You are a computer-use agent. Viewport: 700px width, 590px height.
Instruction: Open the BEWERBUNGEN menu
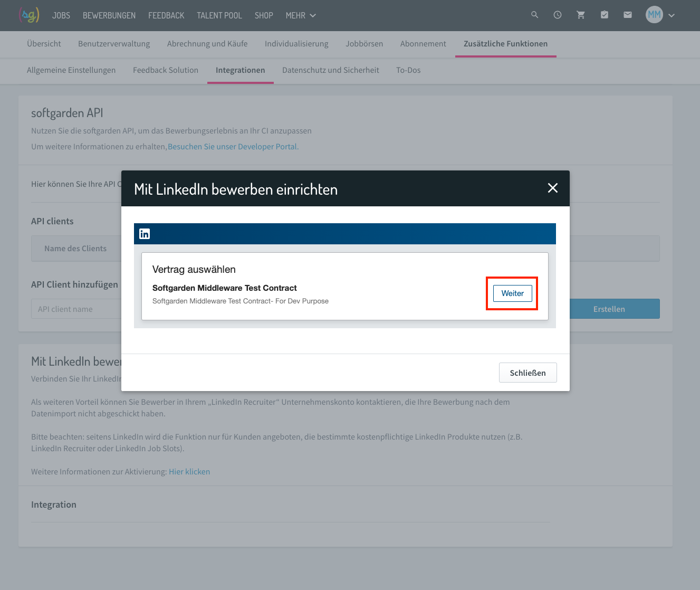[109, 15]
